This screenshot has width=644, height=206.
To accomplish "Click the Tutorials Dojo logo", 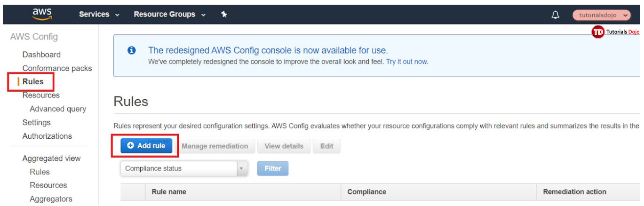I will tap(615, 32).
